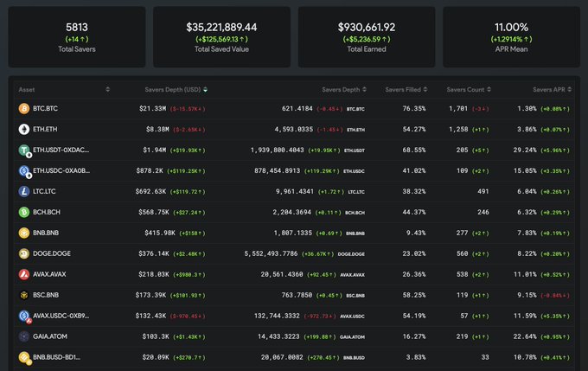Click the $21.33M depth value for BTC

pos(152,108)
